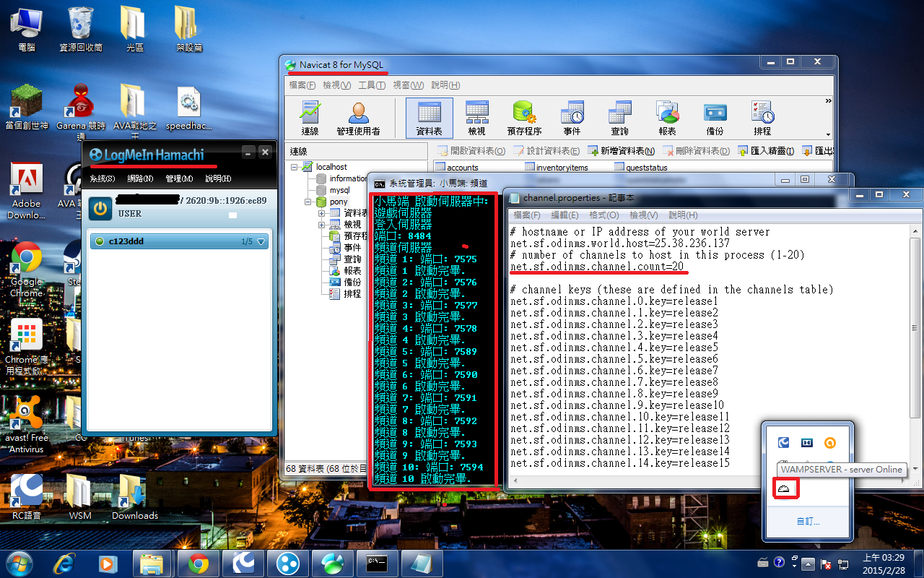Collapse the pony database node

308,202
